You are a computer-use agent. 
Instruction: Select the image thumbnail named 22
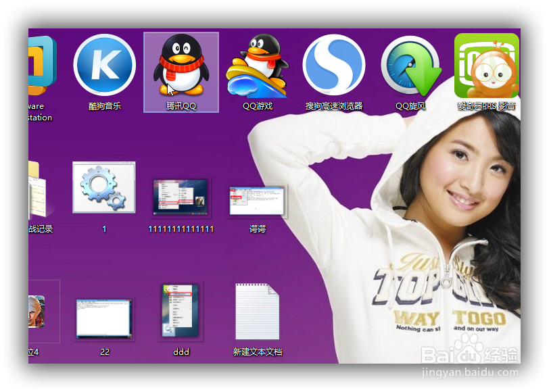click(x=104, y=318)
